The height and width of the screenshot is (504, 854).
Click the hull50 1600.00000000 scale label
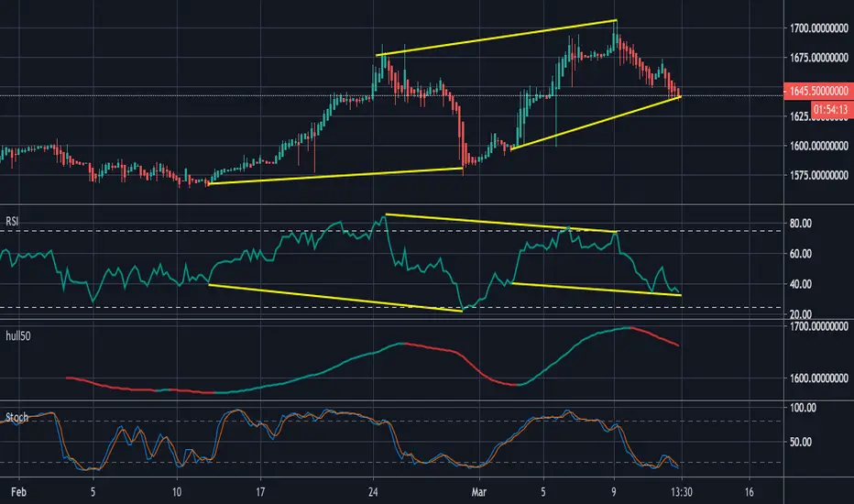pyautogui.click(x=818, y=378)
